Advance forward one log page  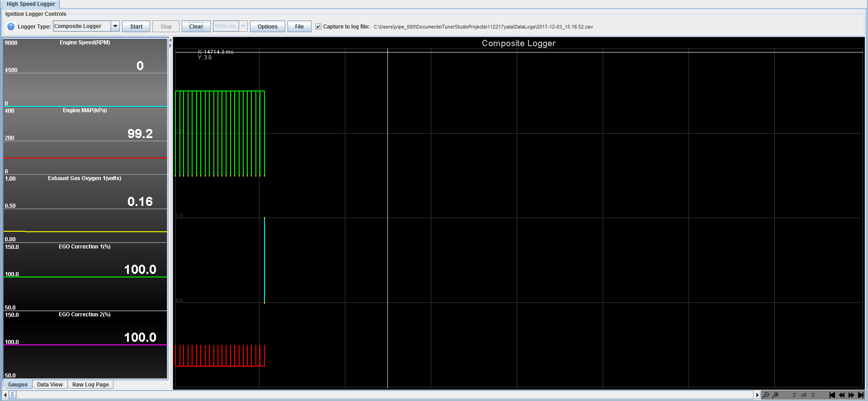click(851, 395)
